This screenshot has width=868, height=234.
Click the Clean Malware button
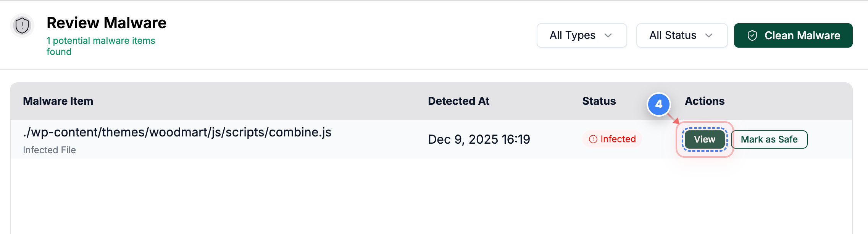pos(793,35)
